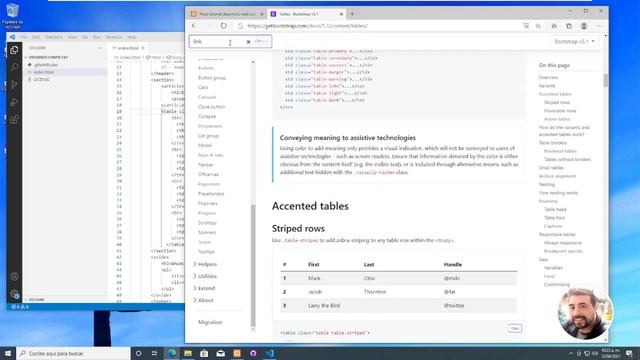
Task: Open Task View on taskbar
Action: pyautogui.click(x=155, y=353)
